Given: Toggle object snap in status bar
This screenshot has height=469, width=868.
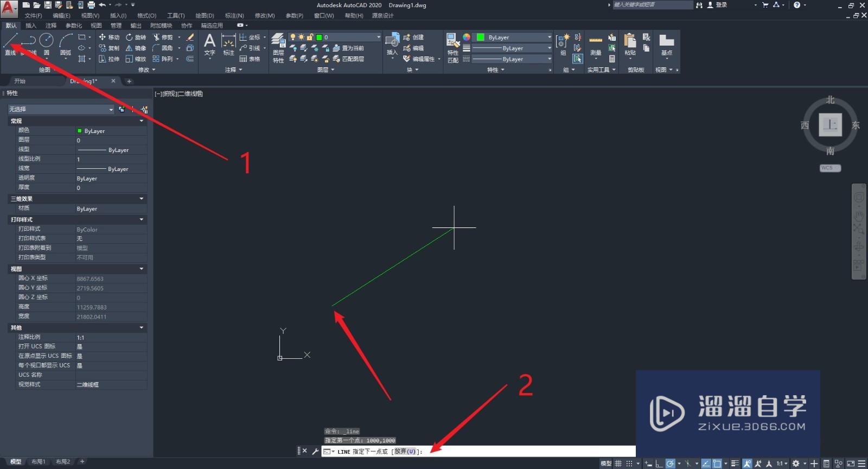Looking at the screenshot, I should (717, 464).
